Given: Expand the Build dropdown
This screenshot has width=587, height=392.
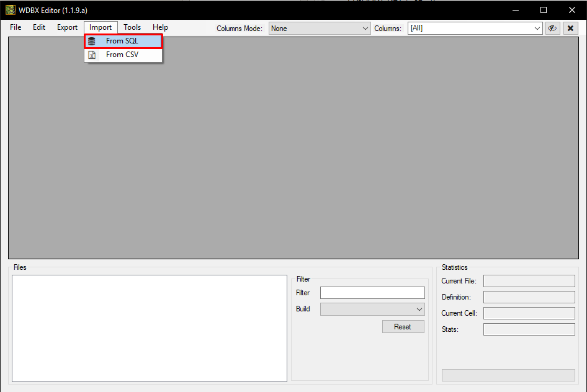Looking at the screenshot, I should 372,310.
